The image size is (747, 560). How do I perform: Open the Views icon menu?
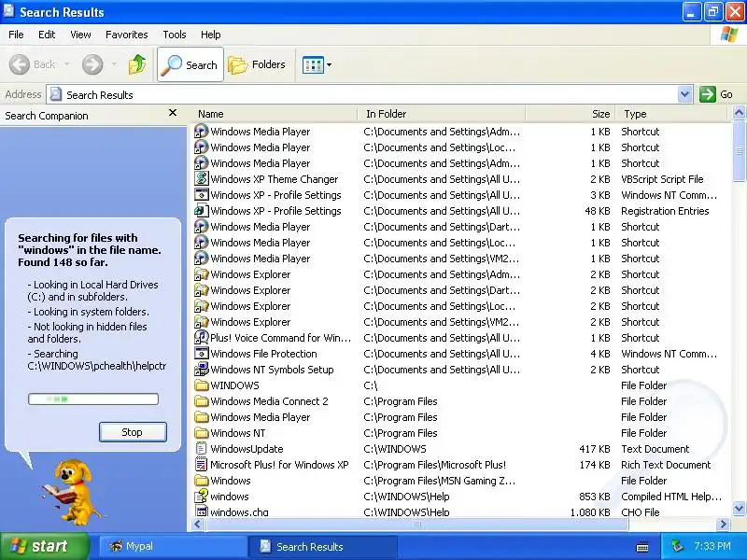coord(313,64)
